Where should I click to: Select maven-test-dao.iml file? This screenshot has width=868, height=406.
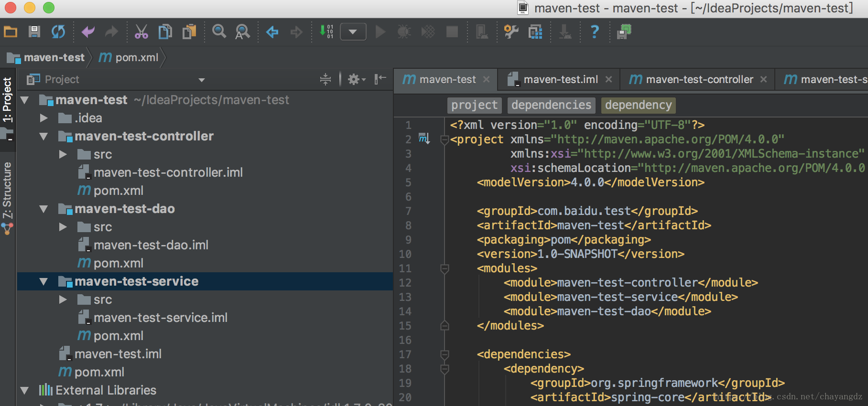click(143, 245)
